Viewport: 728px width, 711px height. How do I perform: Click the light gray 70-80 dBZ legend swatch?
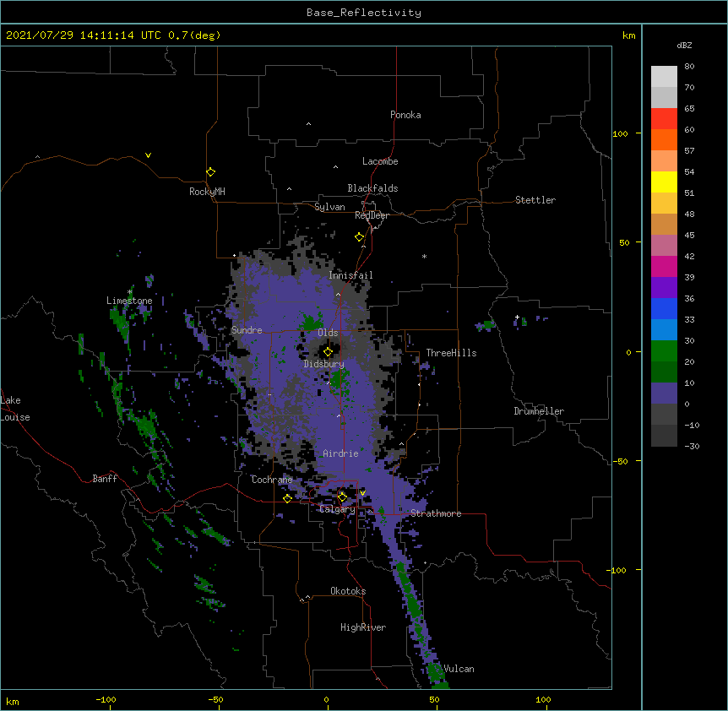(664, 77)
